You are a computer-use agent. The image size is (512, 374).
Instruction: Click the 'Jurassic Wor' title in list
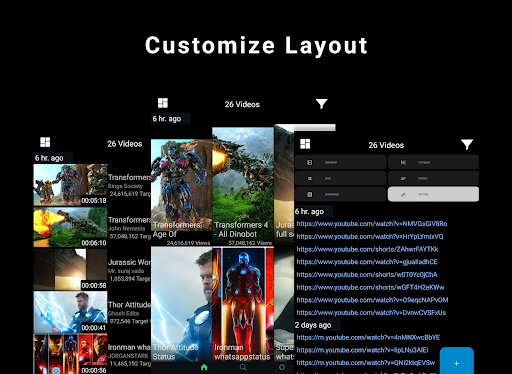point(129,262)
